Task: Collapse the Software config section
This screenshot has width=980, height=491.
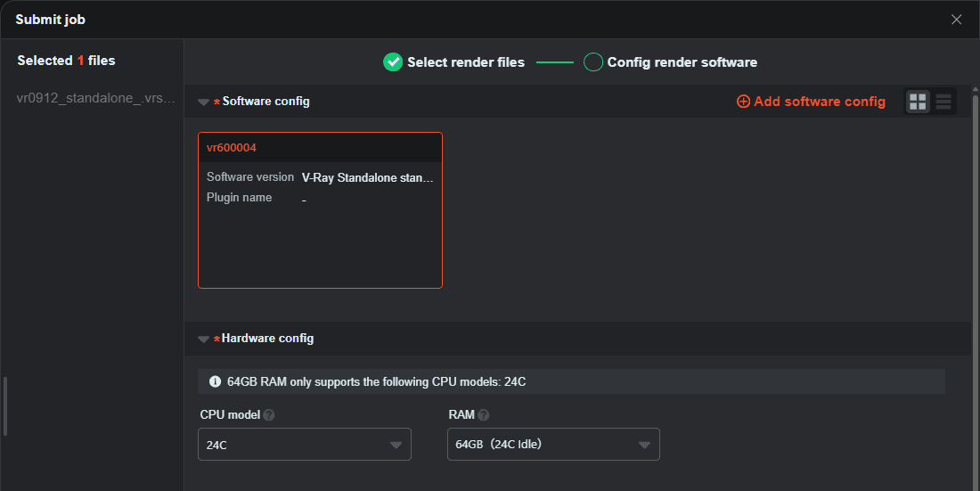Action: [x=204, y=102]
